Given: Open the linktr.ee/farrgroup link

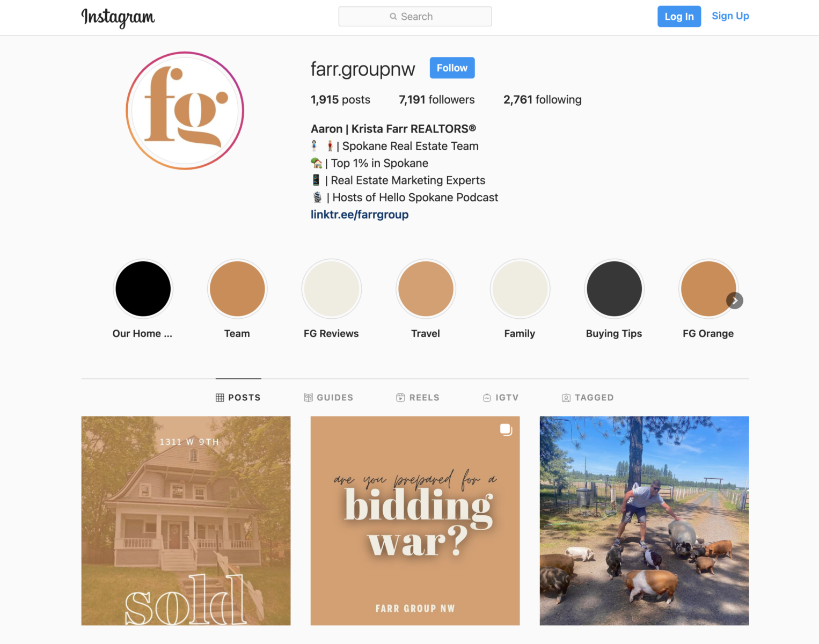Looking at the screenshot, I should (360, 215).
